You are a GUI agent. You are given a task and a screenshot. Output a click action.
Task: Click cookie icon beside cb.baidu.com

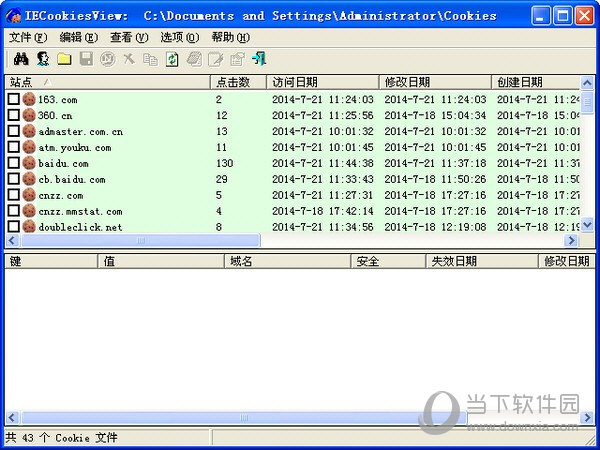[x=29, y=179]
